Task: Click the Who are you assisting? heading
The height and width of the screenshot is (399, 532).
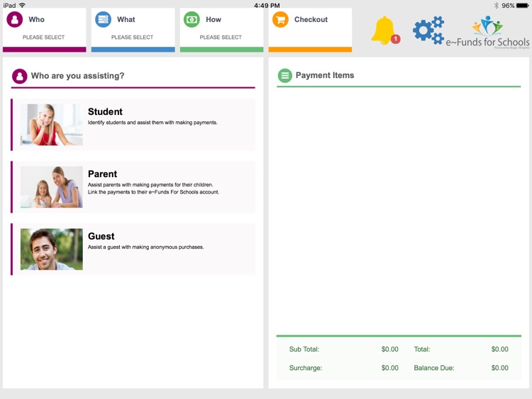Action: 78,76
